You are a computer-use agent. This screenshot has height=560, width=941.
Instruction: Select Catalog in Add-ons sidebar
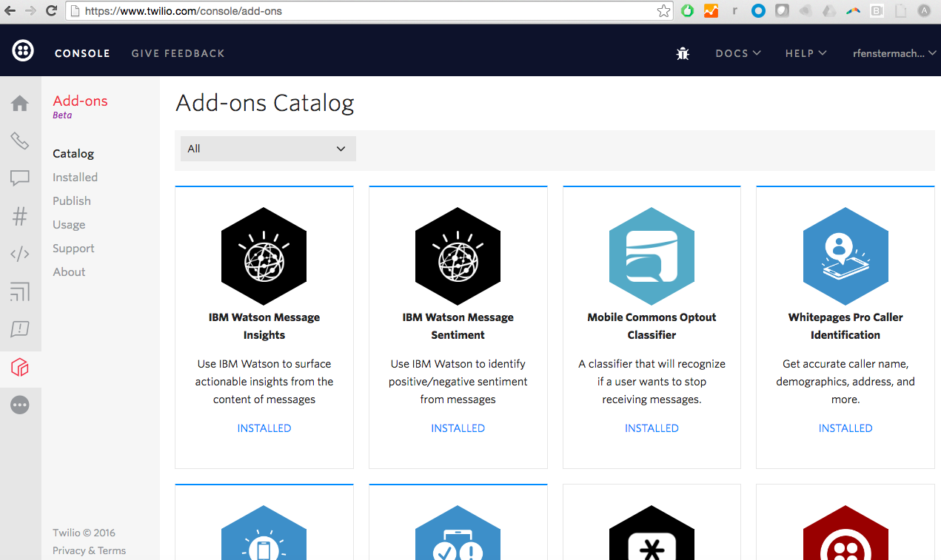(x=73, y=154)
